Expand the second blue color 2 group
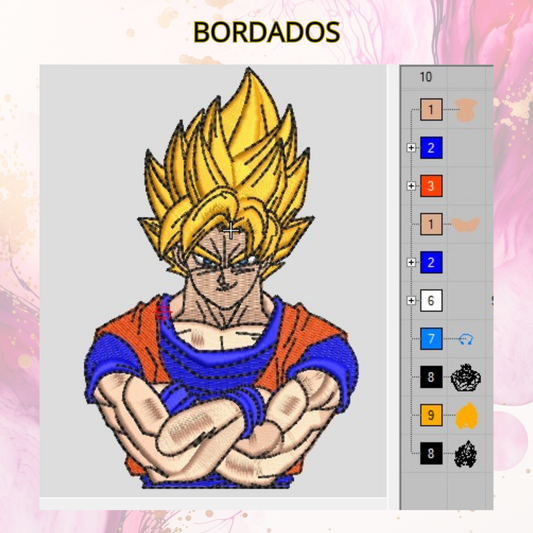 (411, 262)
